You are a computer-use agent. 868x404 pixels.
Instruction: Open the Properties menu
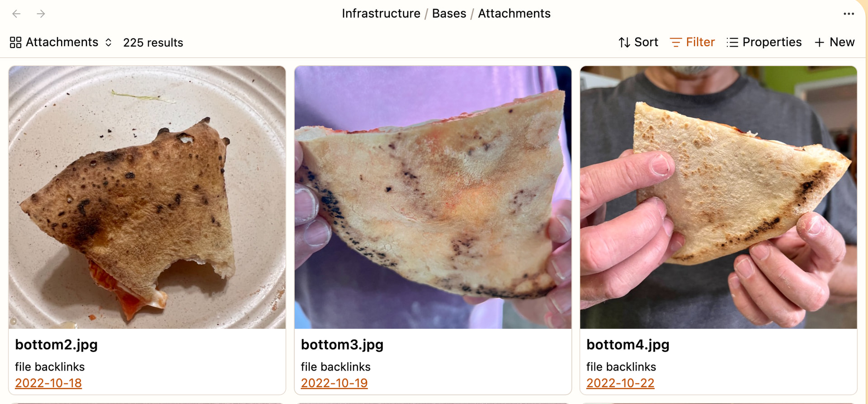764,42
